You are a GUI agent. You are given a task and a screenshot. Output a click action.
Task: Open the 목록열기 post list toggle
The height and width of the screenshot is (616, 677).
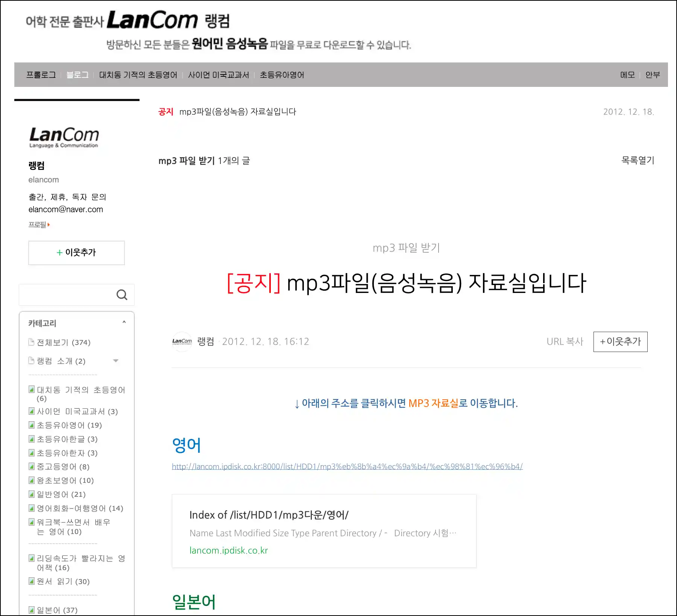pyautogui.click(x=638, y=161)
